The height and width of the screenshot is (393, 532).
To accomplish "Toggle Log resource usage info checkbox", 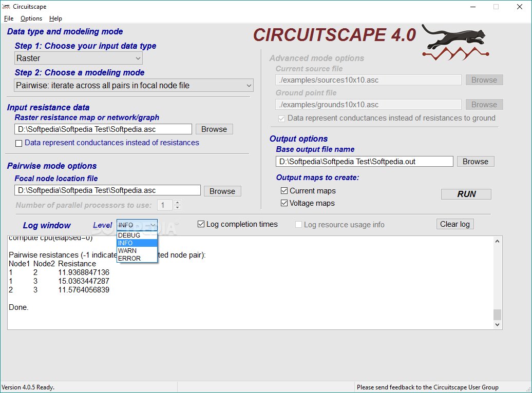I will [298, 225].
